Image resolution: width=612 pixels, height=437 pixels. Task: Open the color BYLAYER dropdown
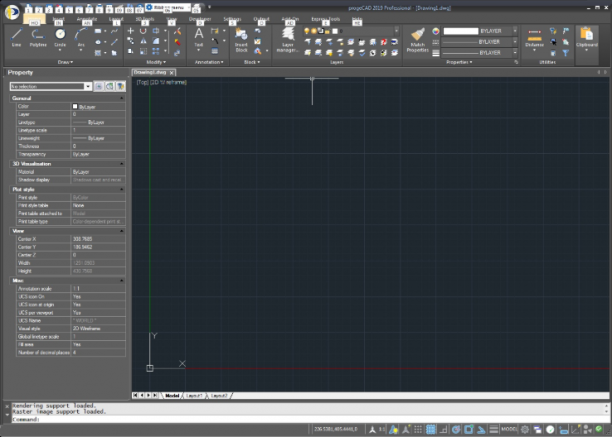pyautogui.click(x=515, y=31)
